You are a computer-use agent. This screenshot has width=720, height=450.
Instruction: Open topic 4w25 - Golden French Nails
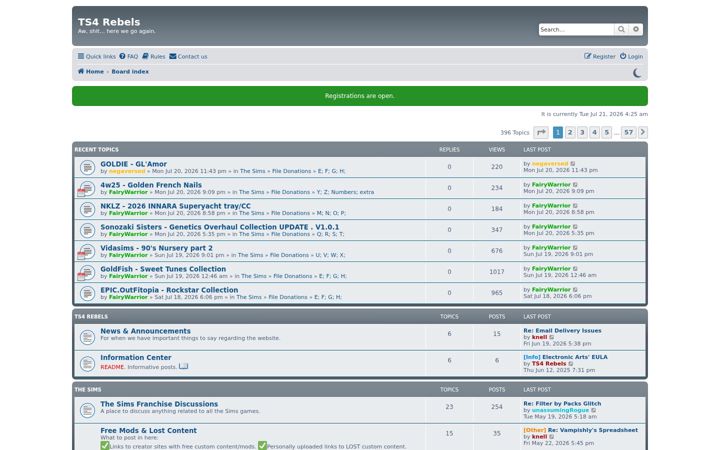click(151, 185)
